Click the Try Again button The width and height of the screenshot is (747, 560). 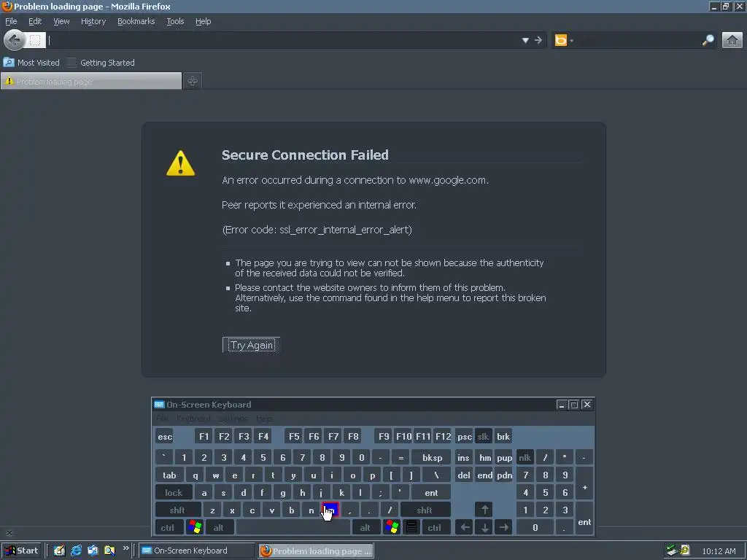252,345
